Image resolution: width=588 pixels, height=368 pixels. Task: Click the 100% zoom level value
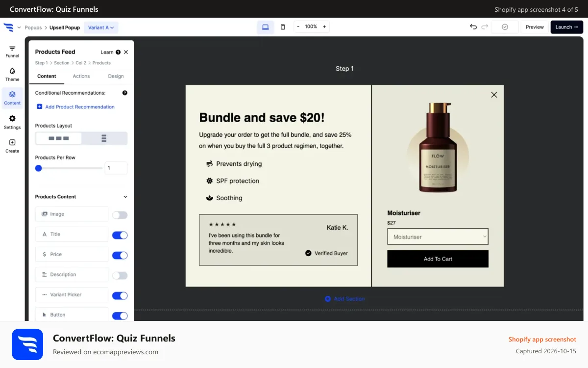click(311, 26)
